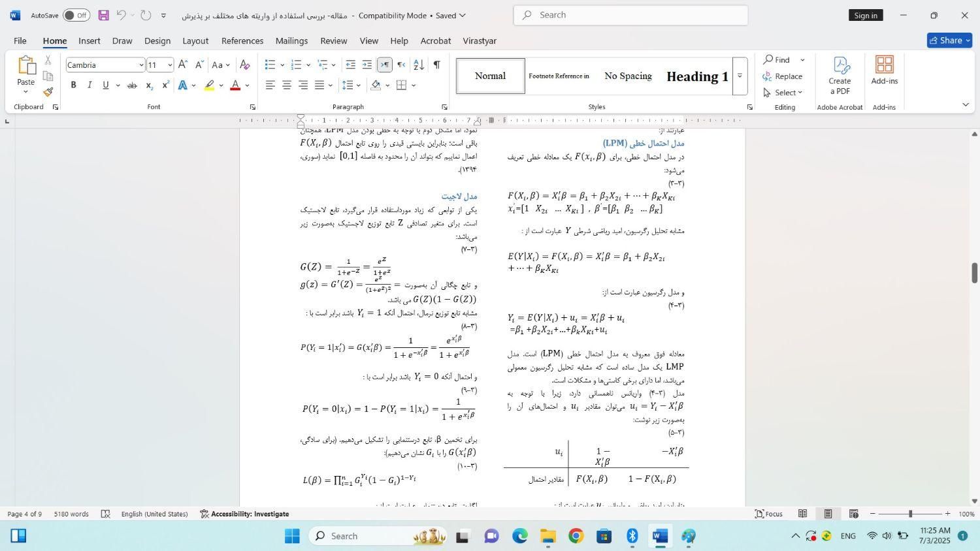This screenshot has height=551, width=980.
Task: Apply superscript formatting
Action: (x=166, y=86)
